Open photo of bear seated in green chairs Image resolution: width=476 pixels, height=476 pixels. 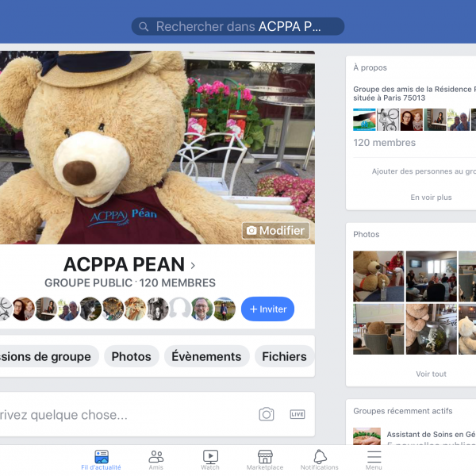378,329
